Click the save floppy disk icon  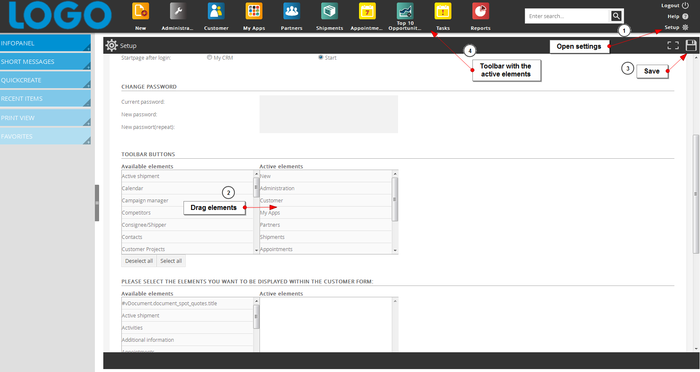(691, 45)
